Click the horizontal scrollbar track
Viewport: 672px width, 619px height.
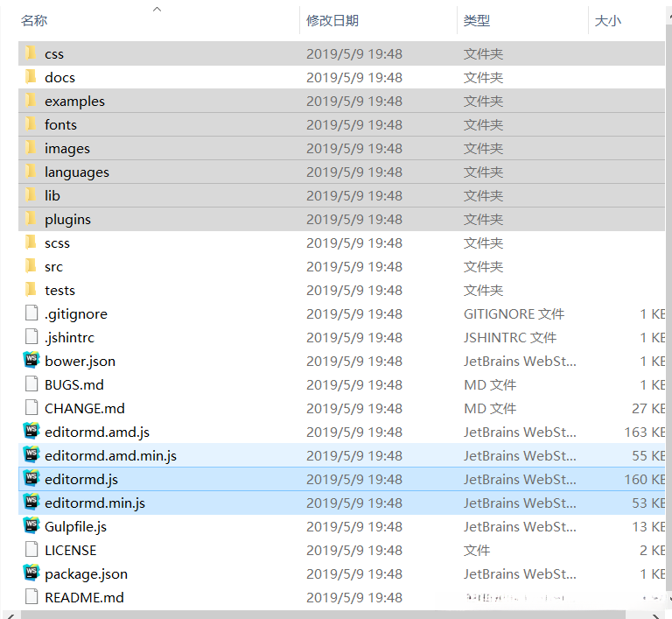323,615
